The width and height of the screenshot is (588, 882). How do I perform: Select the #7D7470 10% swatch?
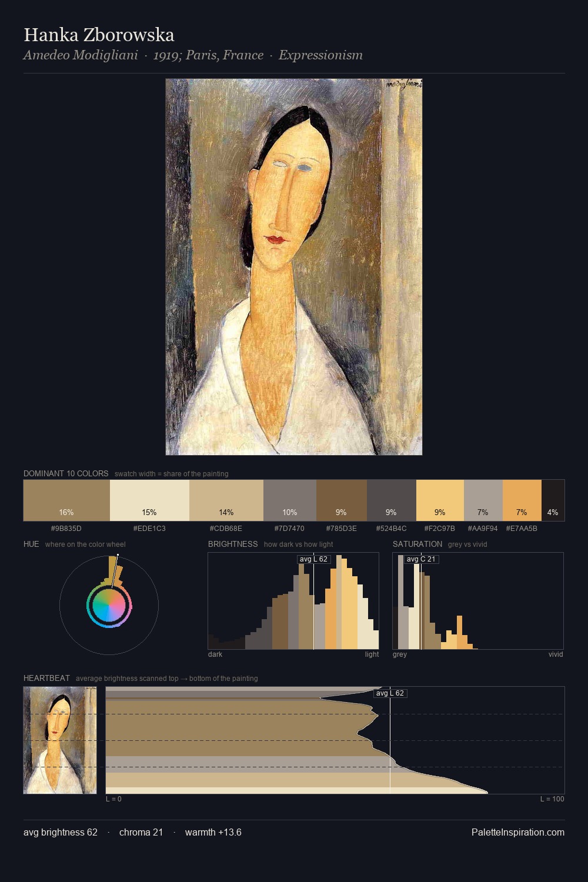[x=290, y=500]
